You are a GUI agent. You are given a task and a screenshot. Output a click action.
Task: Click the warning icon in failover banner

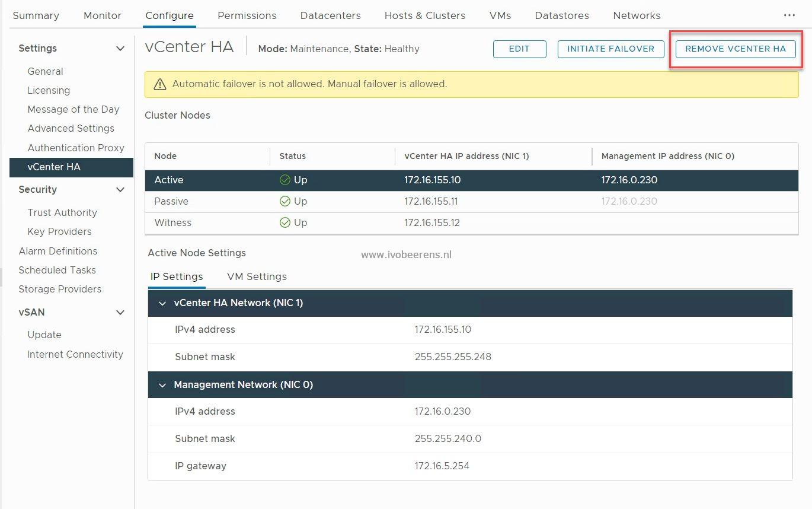pos(159,84)
